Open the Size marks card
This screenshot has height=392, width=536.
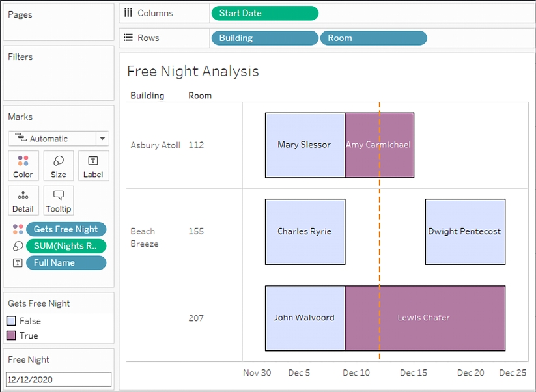point(59,166)
